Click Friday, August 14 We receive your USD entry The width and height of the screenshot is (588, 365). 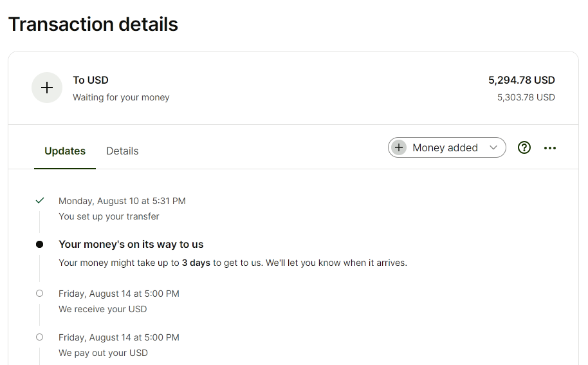119,302
